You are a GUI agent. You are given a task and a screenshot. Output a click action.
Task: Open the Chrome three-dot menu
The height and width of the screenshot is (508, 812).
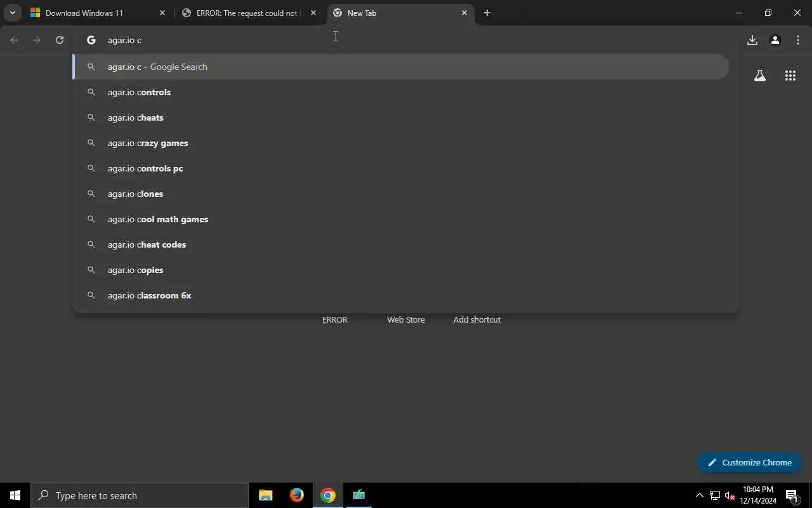pyautogui.click(x=798, y=40)
